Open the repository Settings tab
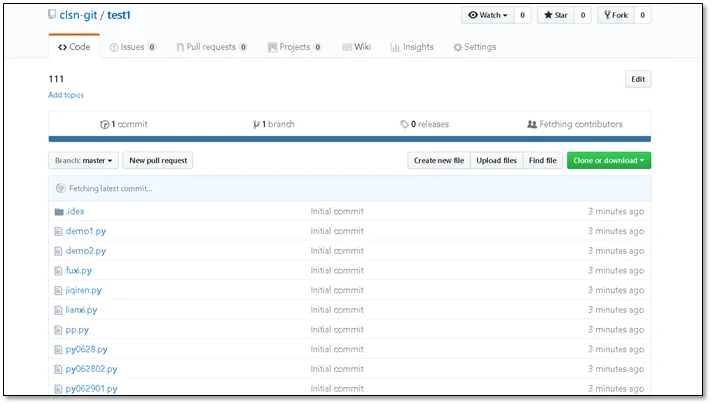 click(x=475, y=47)
